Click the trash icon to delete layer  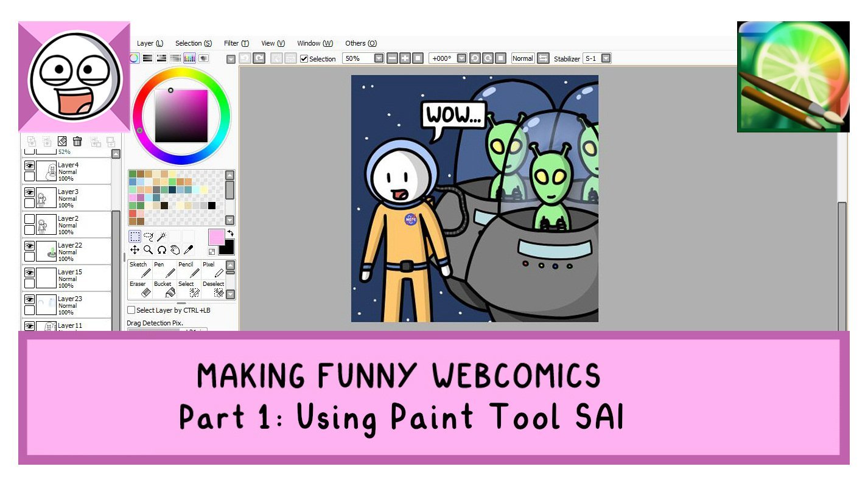(77, 141)
